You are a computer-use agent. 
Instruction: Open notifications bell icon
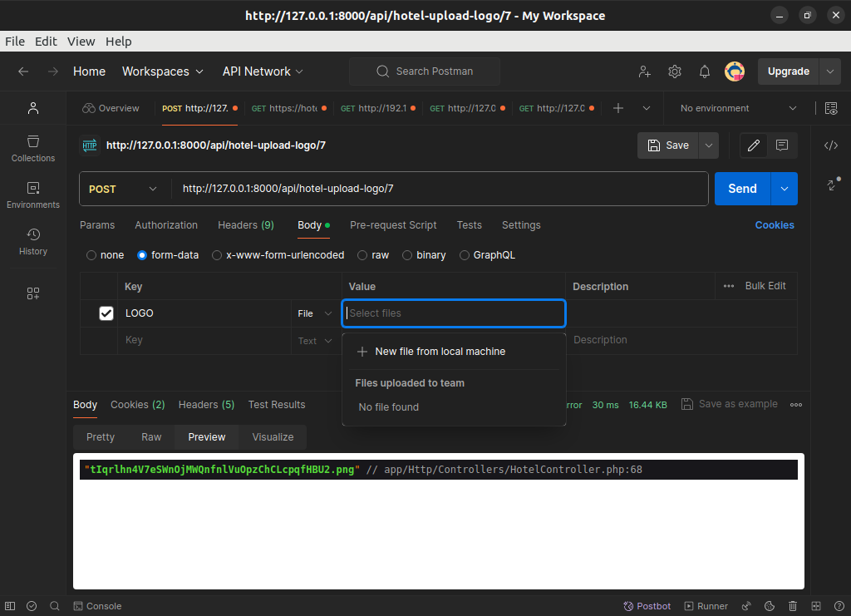pos(705,71)
